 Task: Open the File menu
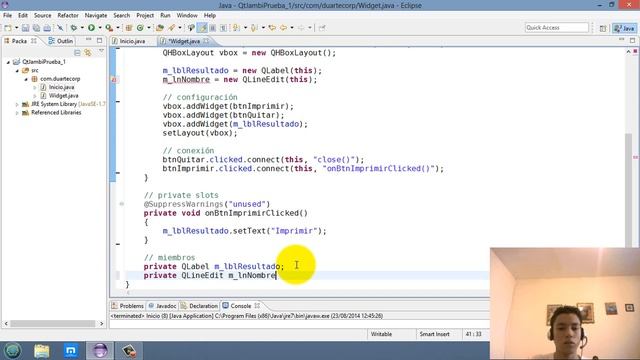pyautogui.click(x=7, y=16)
